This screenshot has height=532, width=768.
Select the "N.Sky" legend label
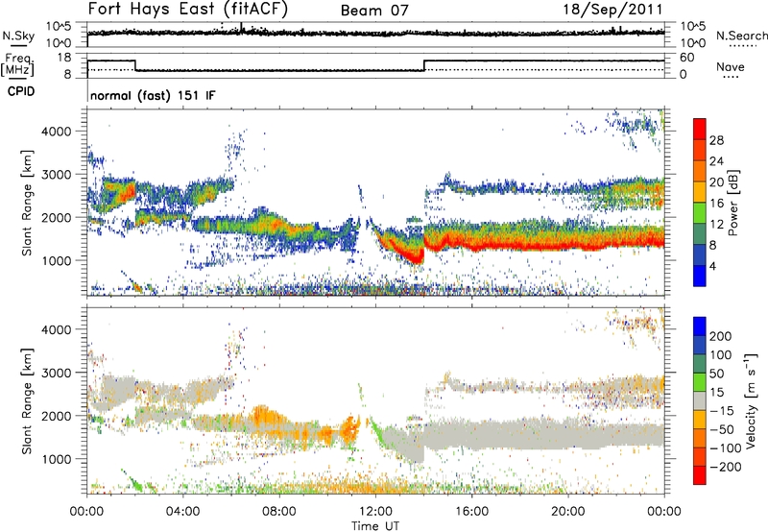[x=18, y=36]
